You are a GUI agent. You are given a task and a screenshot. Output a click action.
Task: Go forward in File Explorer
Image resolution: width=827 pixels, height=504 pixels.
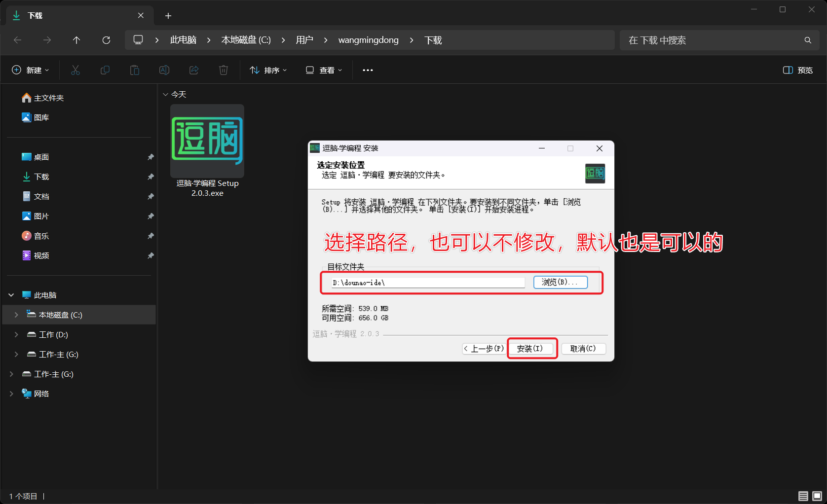[47, 40]
